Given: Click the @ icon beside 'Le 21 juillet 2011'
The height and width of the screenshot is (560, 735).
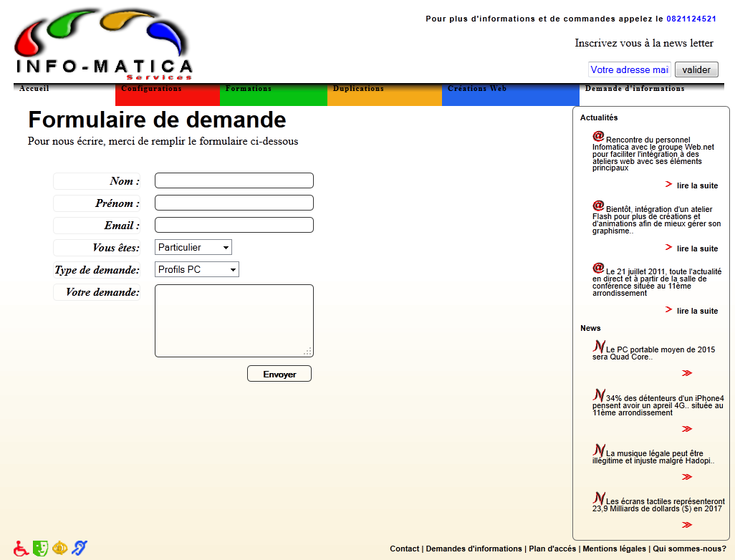Looking at the screenshot, I should (x=598, y=268).
